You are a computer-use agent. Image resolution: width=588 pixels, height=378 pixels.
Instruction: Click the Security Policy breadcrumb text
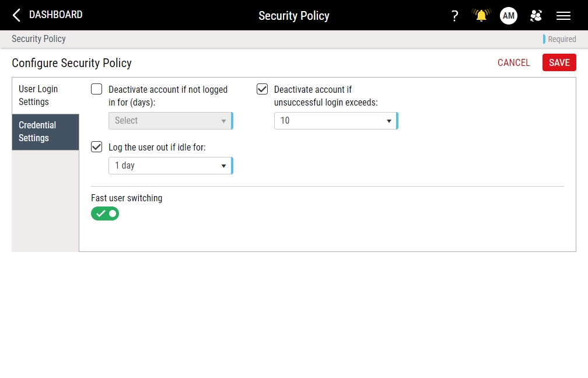[x=38, y=39]
